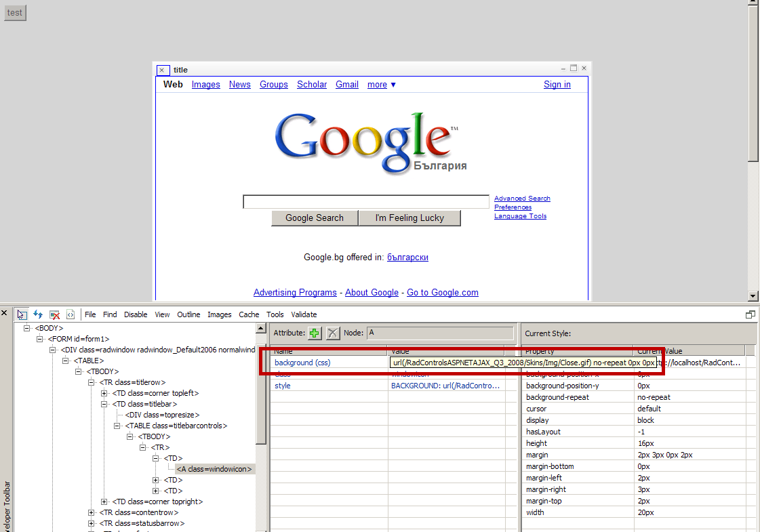Expand the TD class=corner topleft node

(x=104, y=393)
